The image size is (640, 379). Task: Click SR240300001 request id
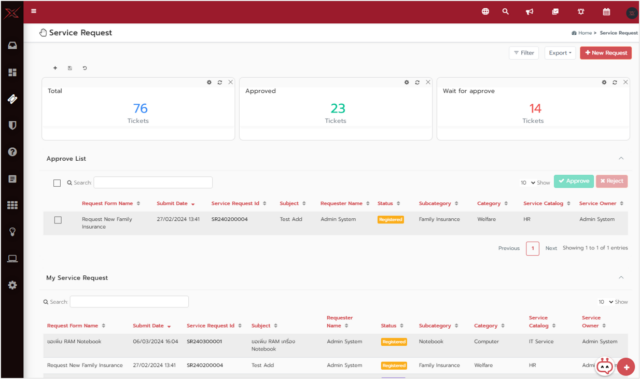204,341
